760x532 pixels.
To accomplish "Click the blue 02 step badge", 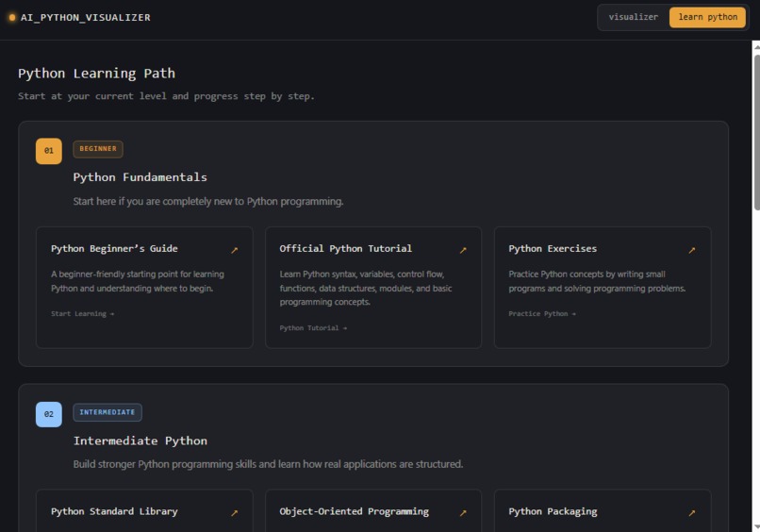I will 49,414.
